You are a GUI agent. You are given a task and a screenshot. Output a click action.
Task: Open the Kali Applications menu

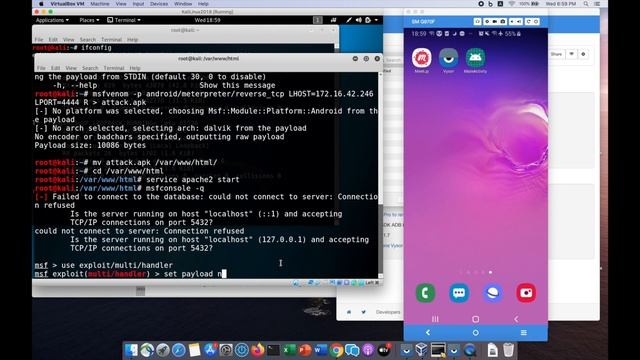coord(52,20)
